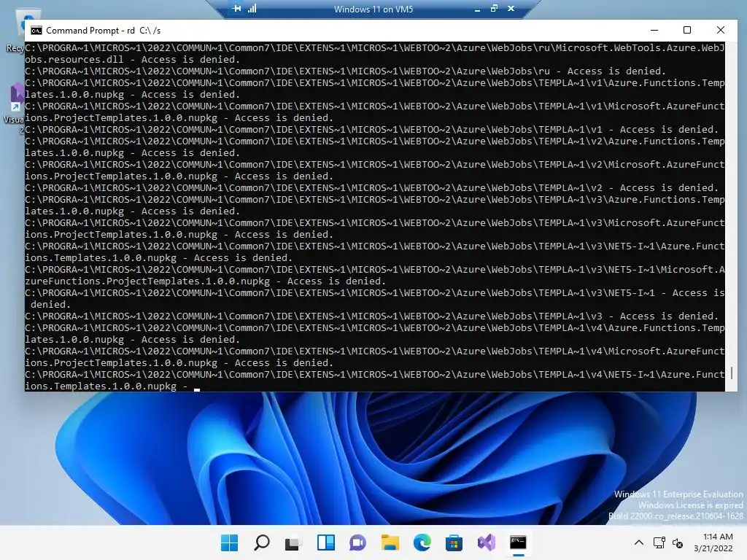This screenshot has height=560, width=747.
Task: Open Visual Studio desktop shortcut
Action: 15,107
